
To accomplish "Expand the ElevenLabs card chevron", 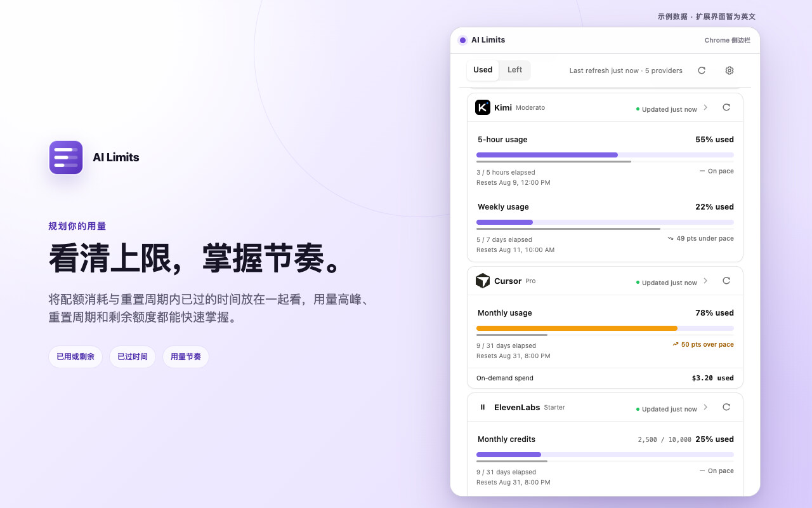I will 705,407.
